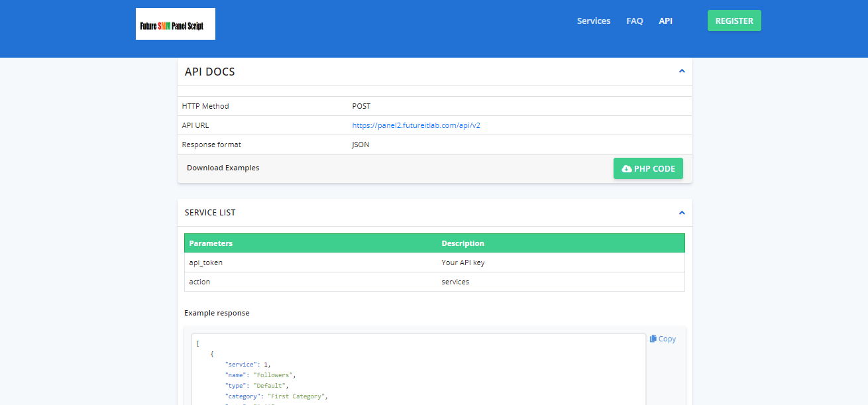
Task: Click the action parameter row
Action: pyautogui.click(x=199, y=282)
